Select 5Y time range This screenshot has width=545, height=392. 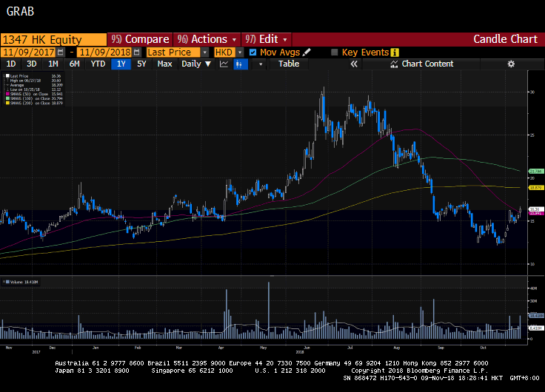click(x=141, y=64)
